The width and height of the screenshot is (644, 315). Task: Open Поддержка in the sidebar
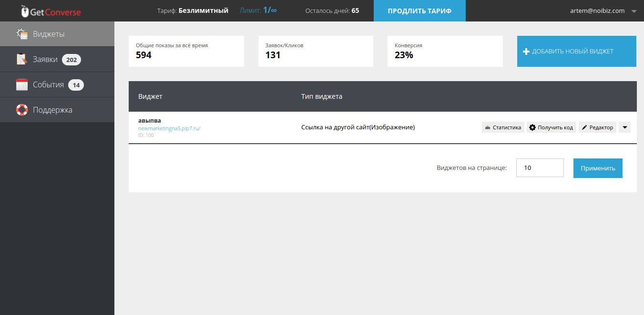(x=57, y=110)
